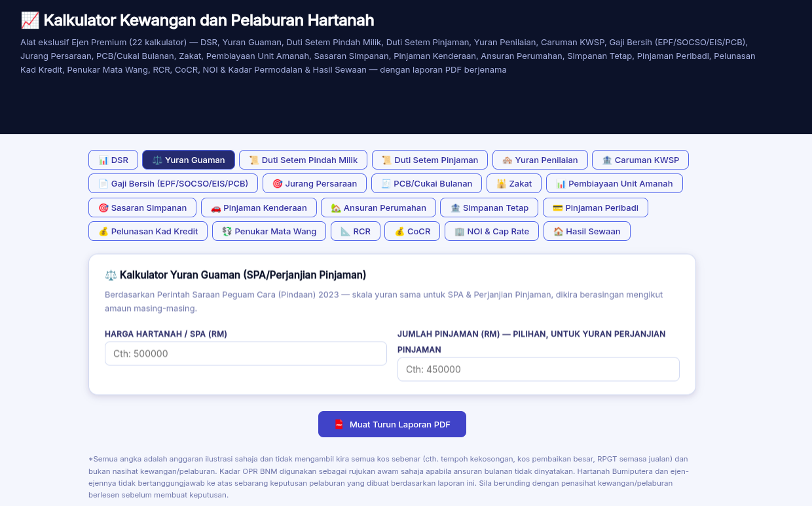This screenshot has width=812, height=506.
Task: Open the Jurang Persaraan tab
Action: pyautogui.click(x=315, y=183)
